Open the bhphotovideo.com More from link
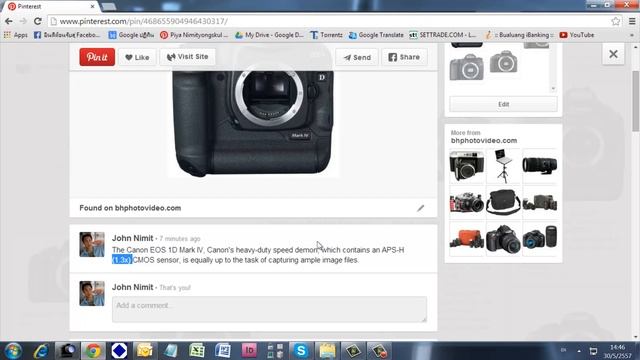640x360 pixels. pyautogui.click(x=484, y=140)
